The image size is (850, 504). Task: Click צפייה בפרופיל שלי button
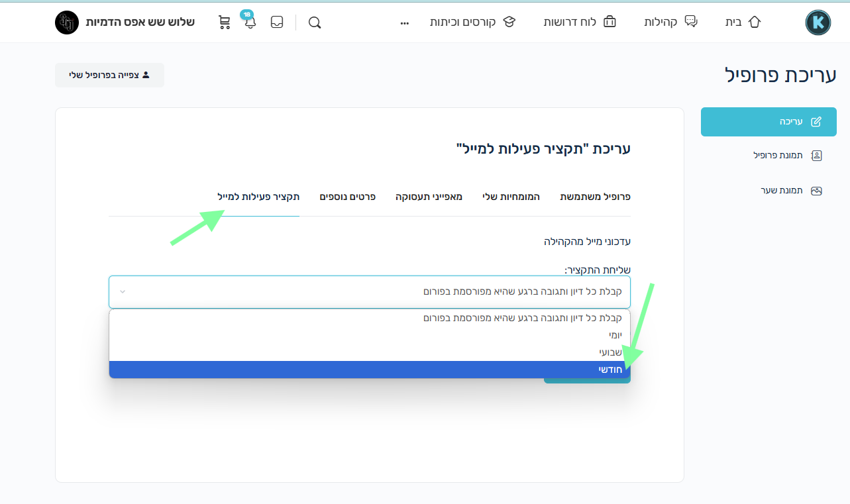(x=109, y=75)
